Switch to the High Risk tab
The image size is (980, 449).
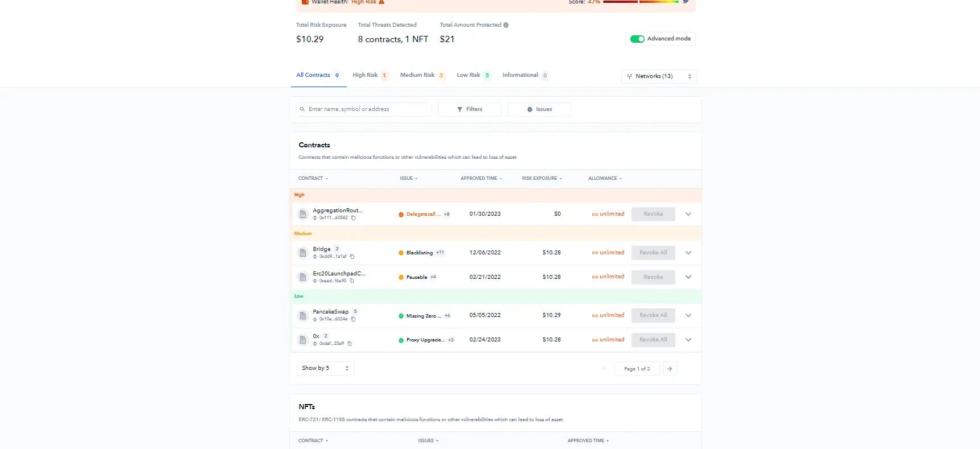tap(365, 75)
